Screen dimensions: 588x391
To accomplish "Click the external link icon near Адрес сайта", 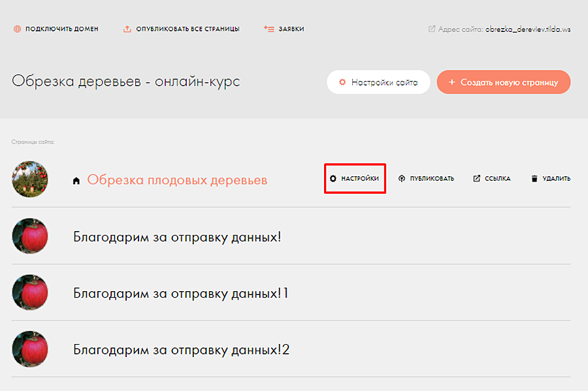I will pos(432,29).
